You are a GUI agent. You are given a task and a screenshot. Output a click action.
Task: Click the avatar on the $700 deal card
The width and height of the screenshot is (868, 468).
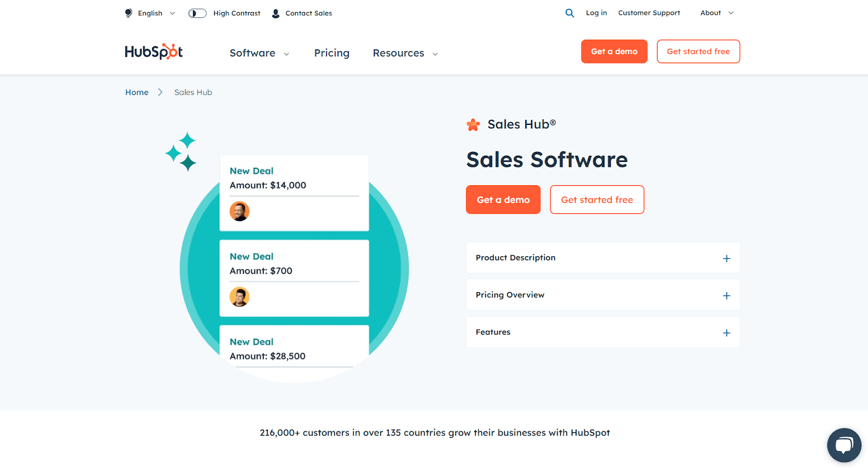point(239,297)
